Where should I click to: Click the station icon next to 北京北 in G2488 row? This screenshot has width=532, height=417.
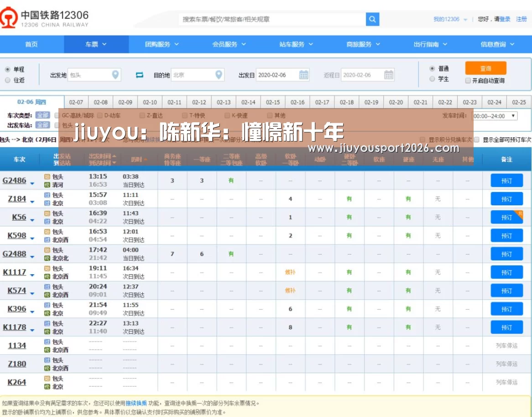click(x=47, y=258)
